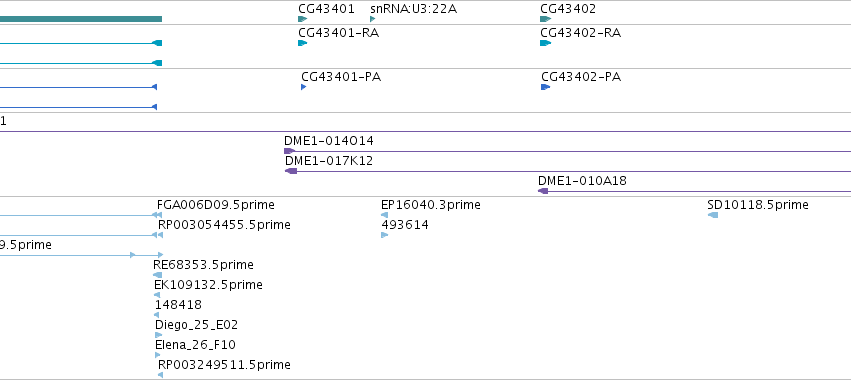Click the CG43401-RA transcript glyph
The image size is (851, 380).
click(x=302, y=43)
